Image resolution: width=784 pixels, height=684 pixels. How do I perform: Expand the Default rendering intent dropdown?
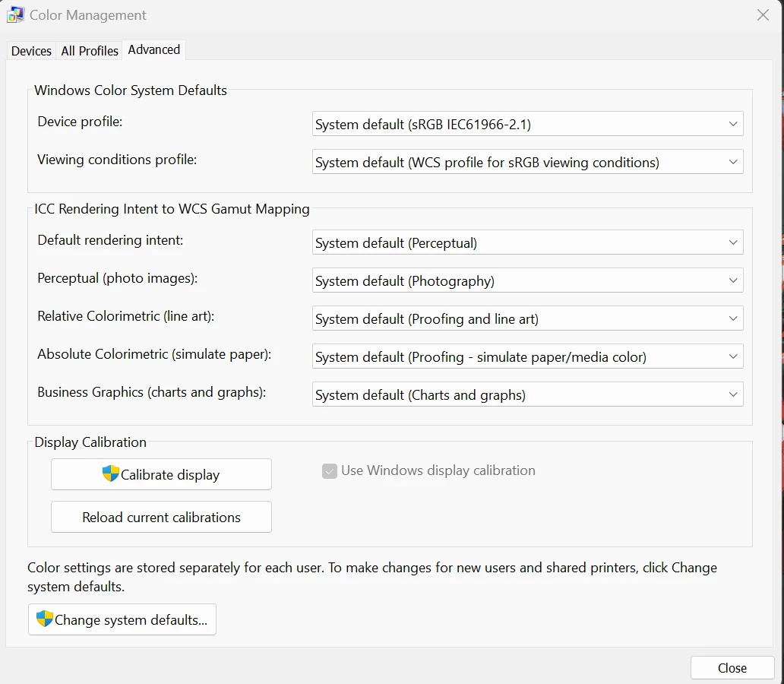click(527, 242)
